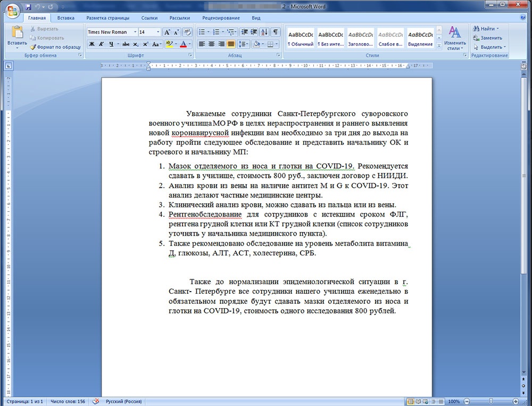532x406 pixels.
Task: Shrink font size with the small A icon
Action: 176,32
